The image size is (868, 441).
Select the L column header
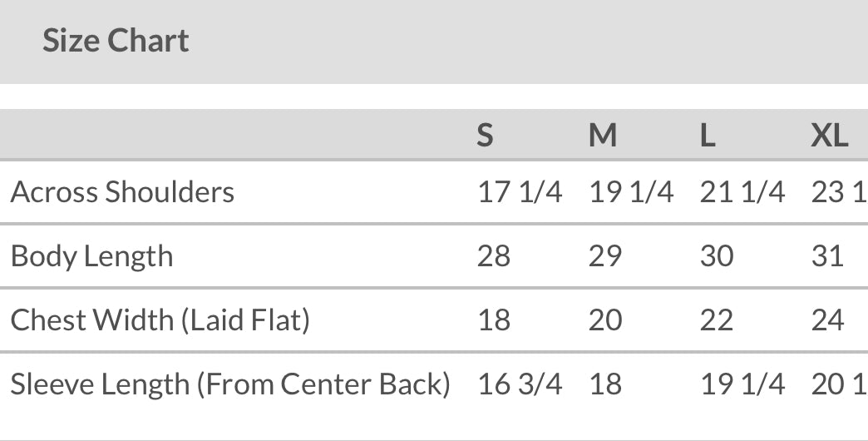pos(708,135)
